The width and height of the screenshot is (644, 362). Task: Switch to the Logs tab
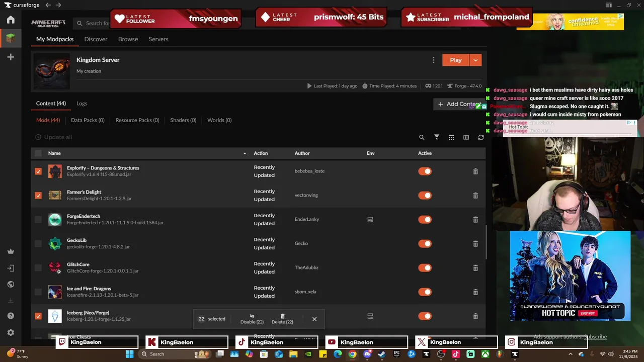coord(82,104)
